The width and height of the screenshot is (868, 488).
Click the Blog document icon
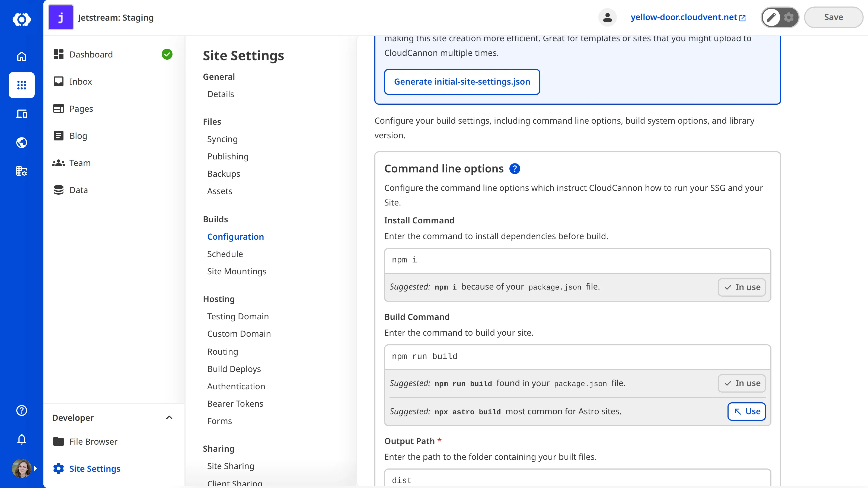pos(59,136)
